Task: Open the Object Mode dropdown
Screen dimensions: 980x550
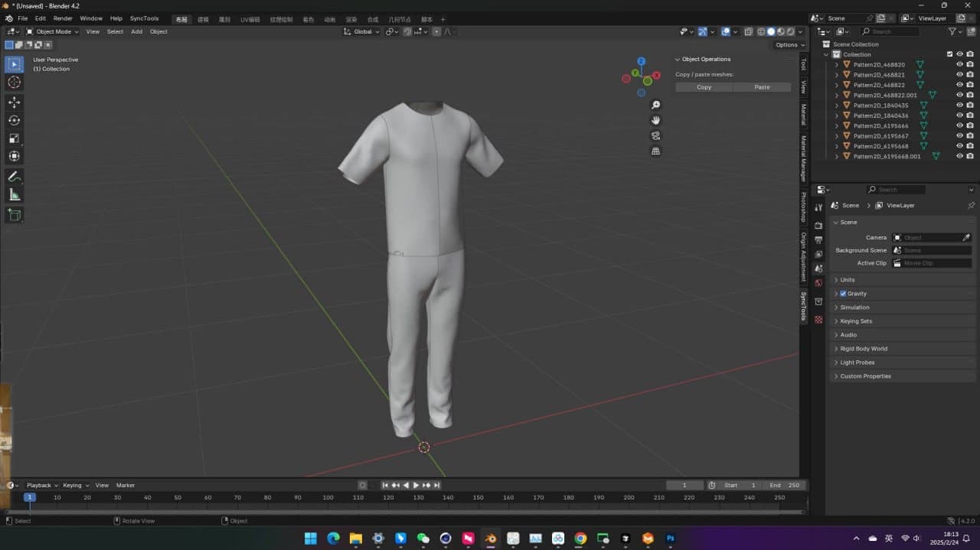Action: 52,31
